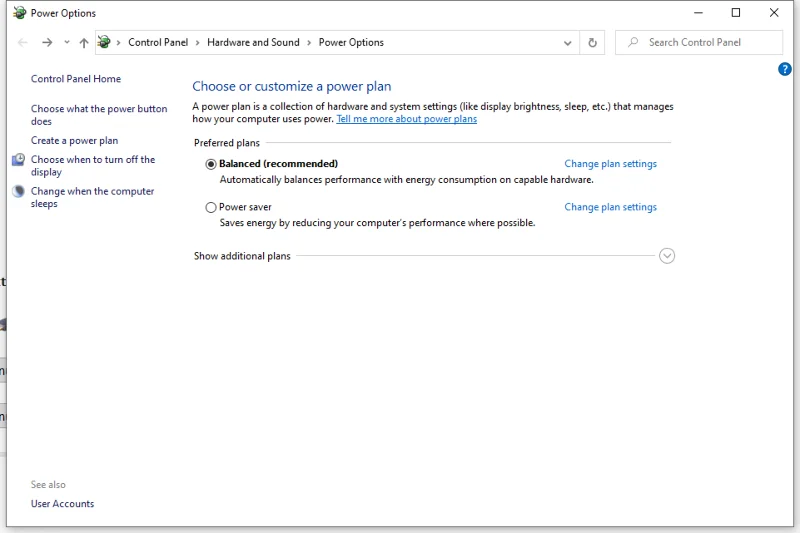Click the 'See also' label
The height and width of the screenshot is (533, 800).
pyautogui.click(x=48, y=485)
